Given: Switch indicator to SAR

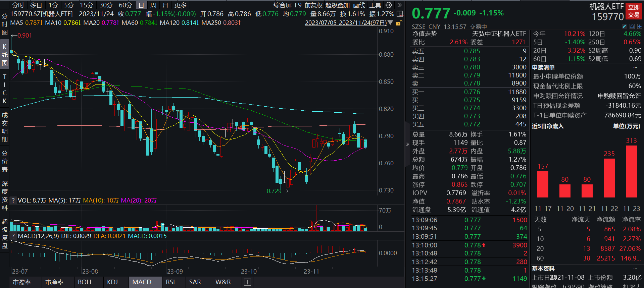Looking at the screenshot, I should [x=195, y=282].
